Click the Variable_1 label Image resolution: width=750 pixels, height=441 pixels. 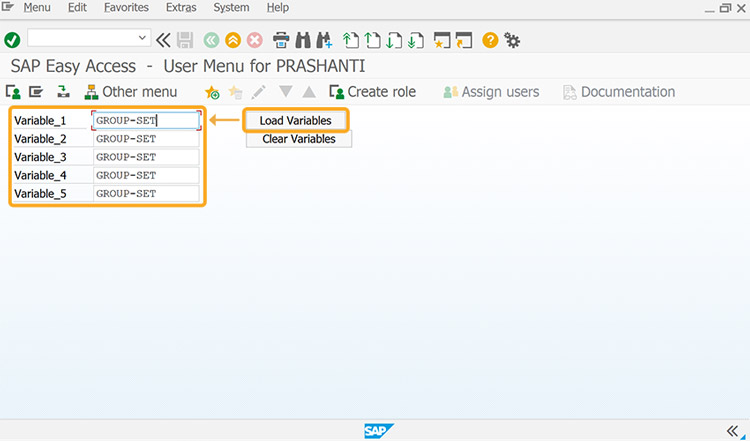tap(40, 121)
